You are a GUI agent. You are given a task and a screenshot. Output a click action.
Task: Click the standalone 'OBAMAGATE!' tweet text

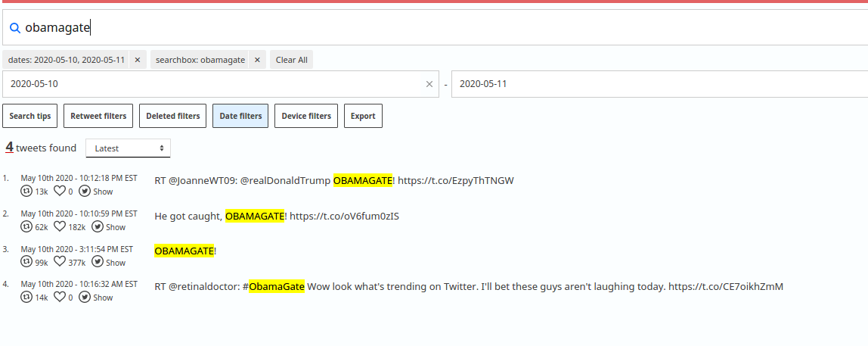185,251
